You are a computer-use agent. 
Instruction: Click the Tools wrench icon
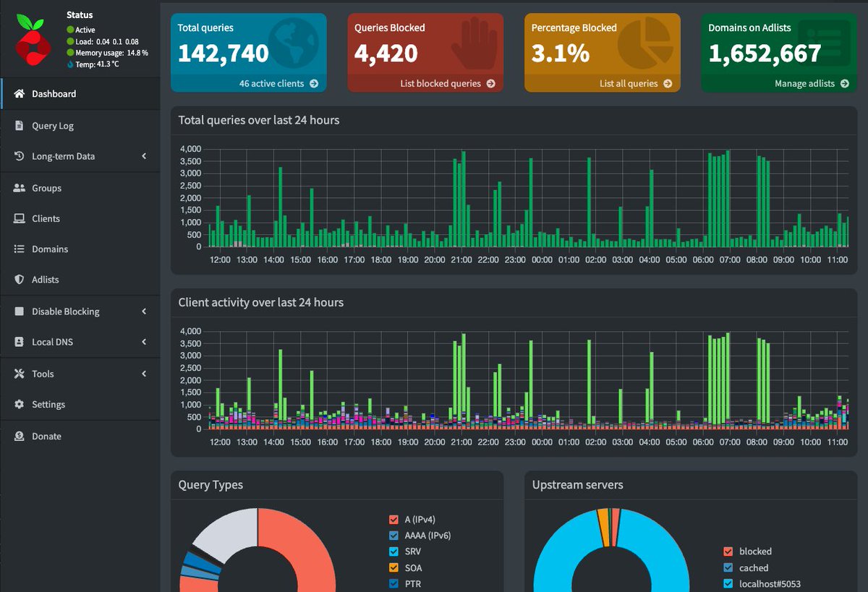click(x=20, y=374)
